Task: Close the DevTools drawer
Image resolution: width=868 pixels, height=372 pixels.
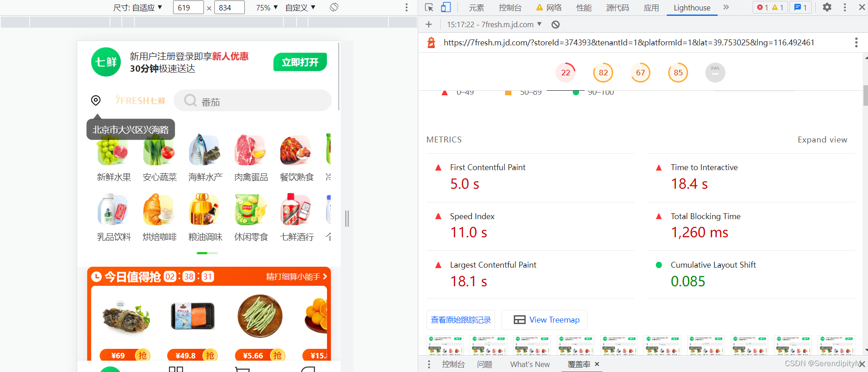Action: point(862,364)
